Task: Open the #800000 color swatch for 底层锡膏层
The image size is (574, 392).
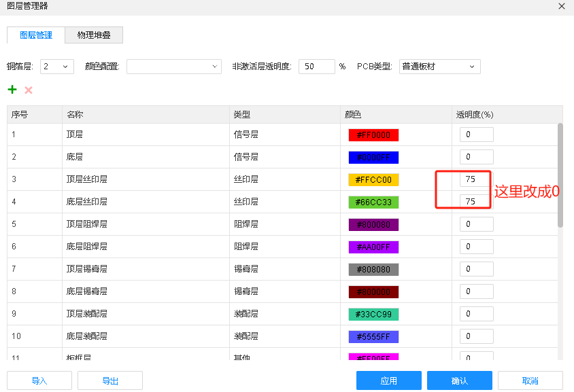Action: (373, 292)
